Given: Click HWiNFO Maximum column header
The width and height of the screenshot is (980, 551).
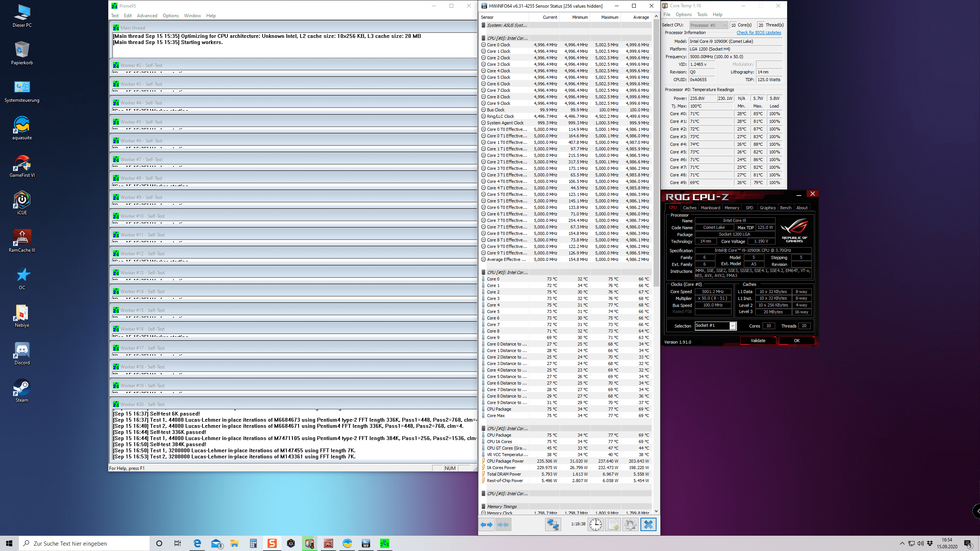Looking at the screenshot, I should 605,17.
